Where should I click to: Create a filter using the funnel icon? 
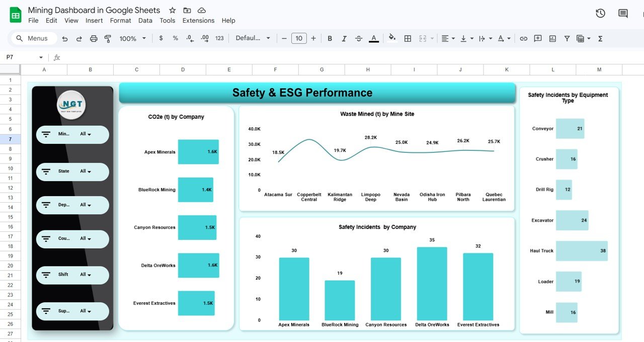click(x=567, y=38)
